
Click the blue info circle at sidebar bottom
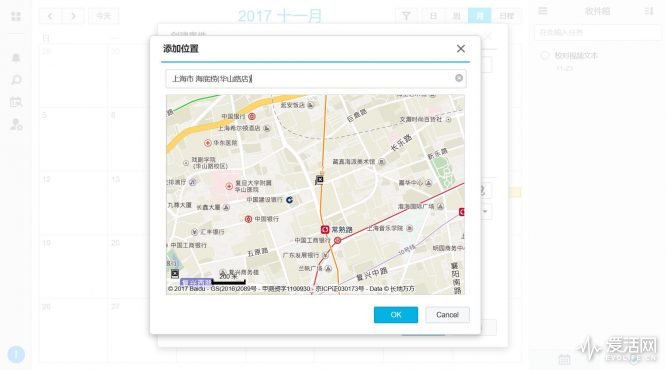click(x=16, y=354)
